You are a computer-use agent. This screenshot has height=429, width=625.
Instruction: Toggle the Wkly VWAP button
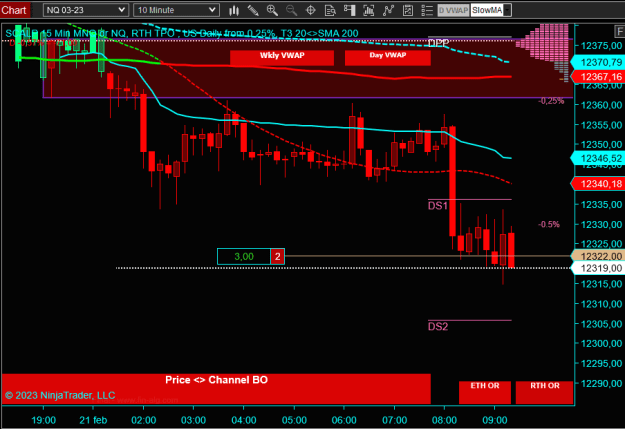point(282,57)
